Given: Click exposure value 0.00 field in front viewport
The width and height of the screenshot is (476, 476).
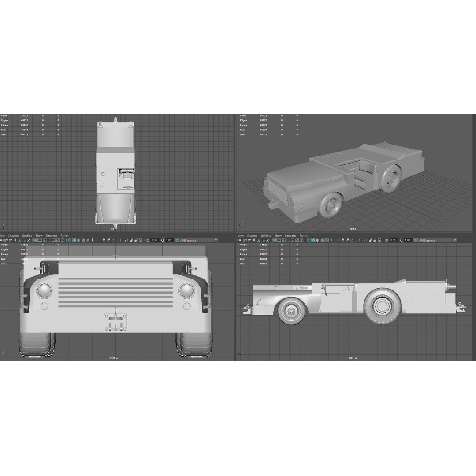Looking at the screenshot, I should 155,240.
